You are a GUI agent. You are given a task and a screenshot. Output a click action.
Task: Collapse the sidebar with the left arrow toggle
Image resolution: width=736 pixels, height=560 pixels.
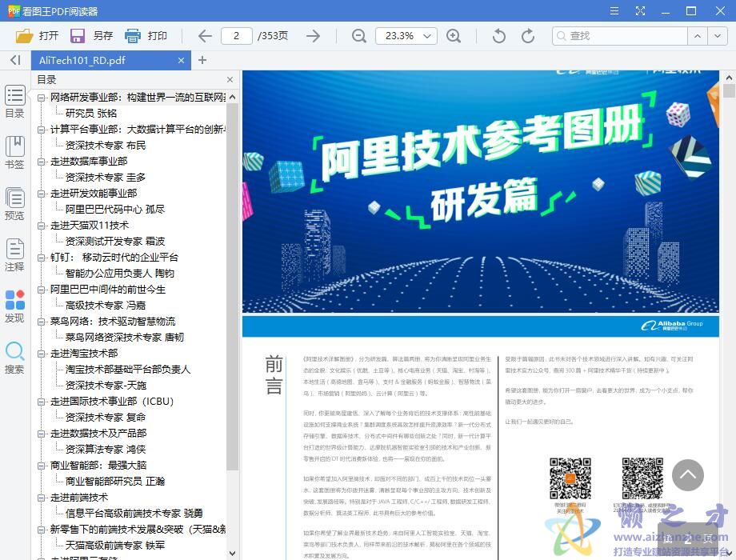(15, 60)
